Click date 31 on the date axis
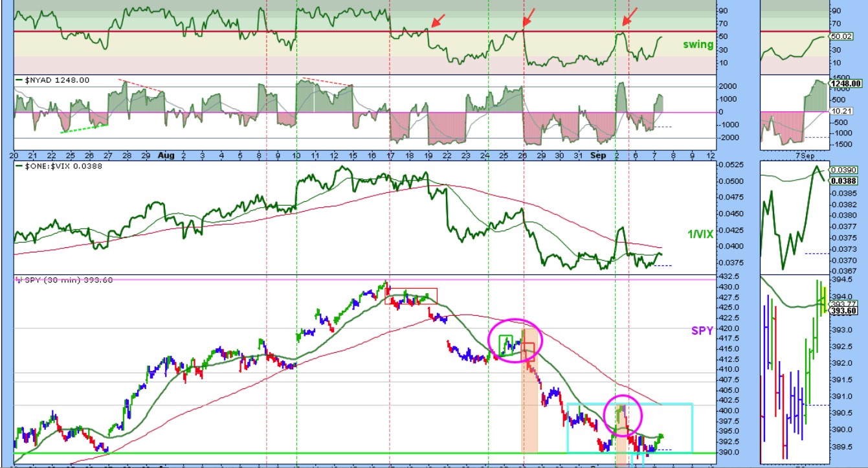 579,156
